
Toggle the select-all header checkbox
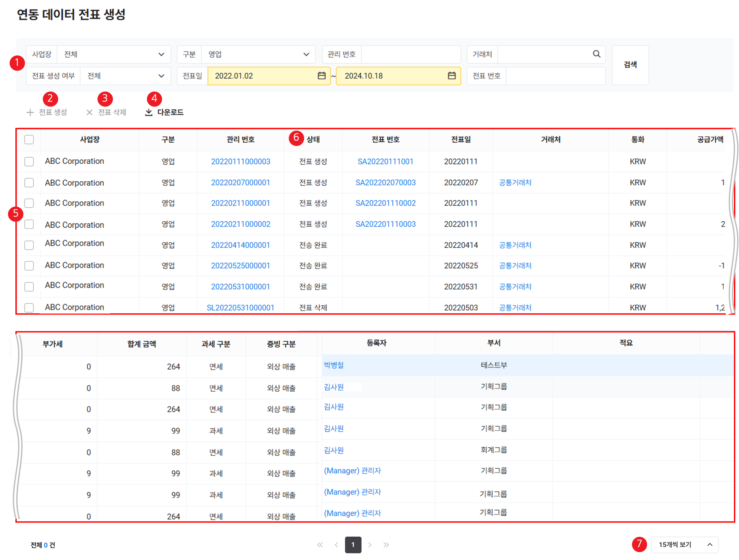click(x=29, y=139)
